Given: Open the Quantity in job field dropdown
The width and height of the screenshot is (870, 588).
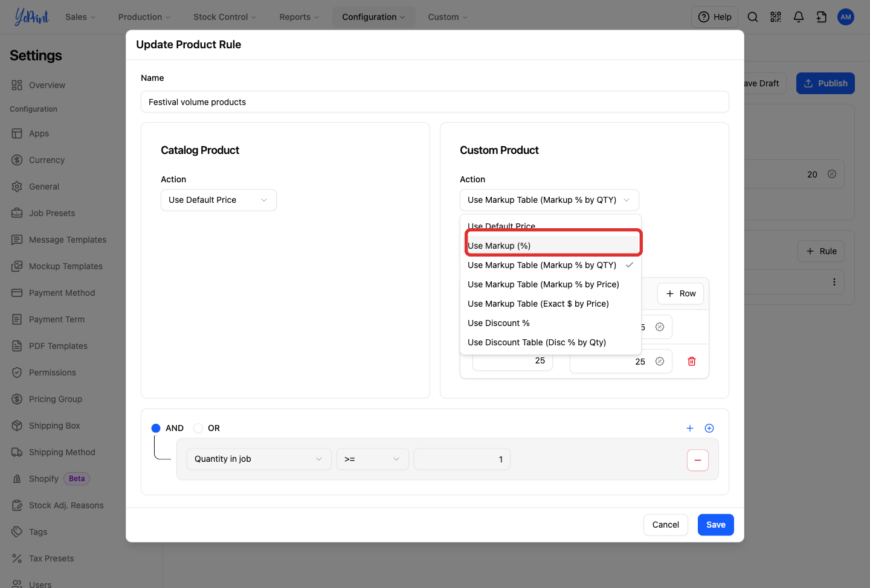Looking at the screenshot, I should (x=259, y=459).
